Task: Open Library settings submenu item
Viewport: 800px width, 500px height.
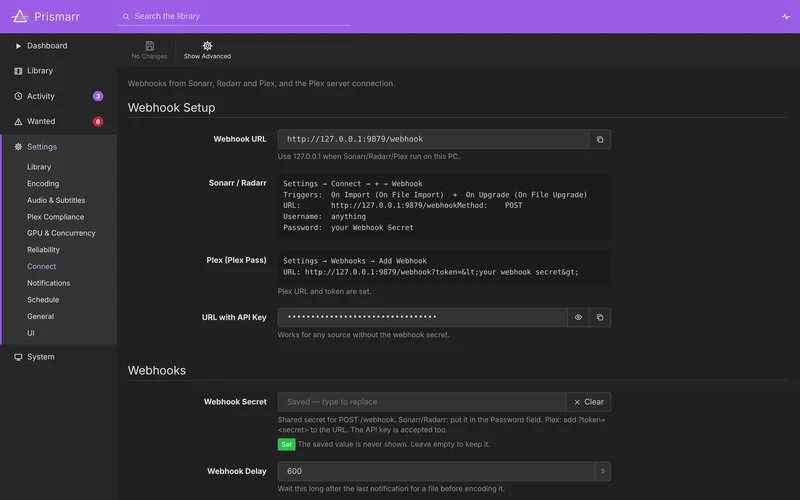Action: point(39,167)
